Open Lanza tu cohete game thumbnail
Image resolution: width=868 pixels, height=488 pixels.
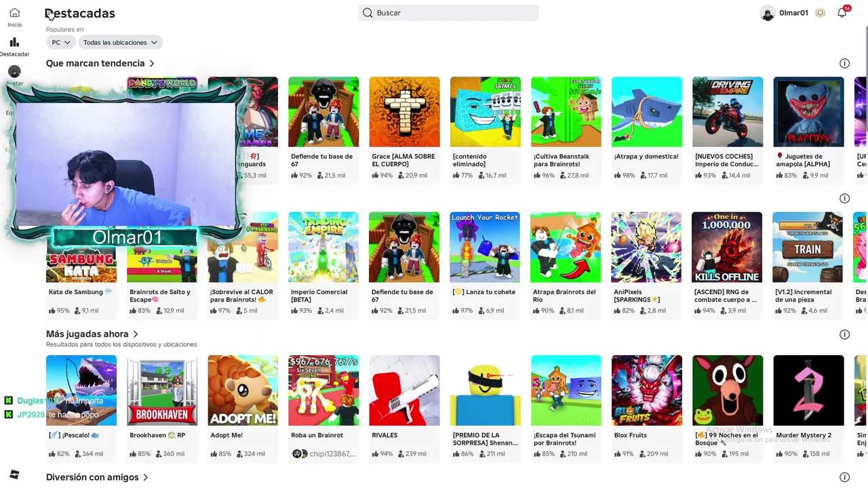tap(485, 247)
